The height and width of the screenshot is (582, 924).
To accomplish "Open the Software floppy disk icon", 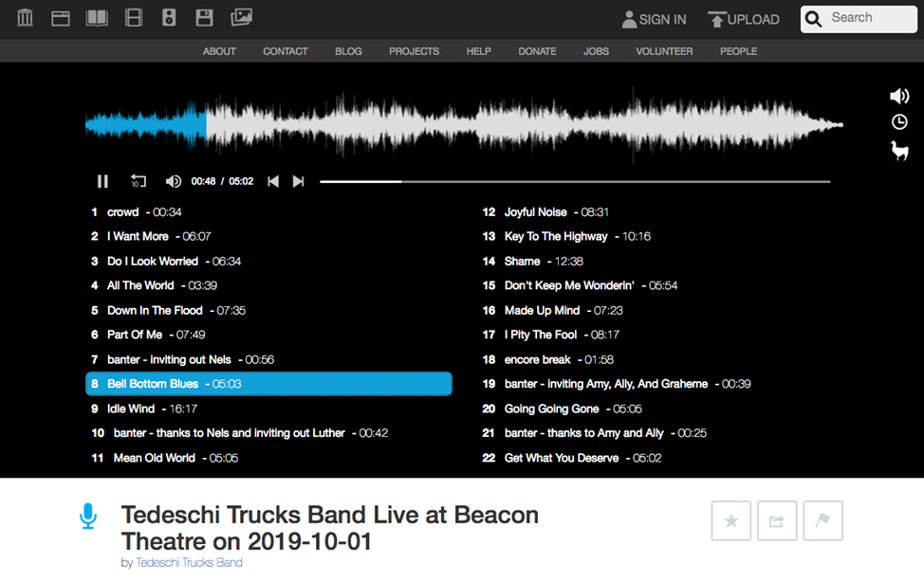I will [x=205, y=18].
